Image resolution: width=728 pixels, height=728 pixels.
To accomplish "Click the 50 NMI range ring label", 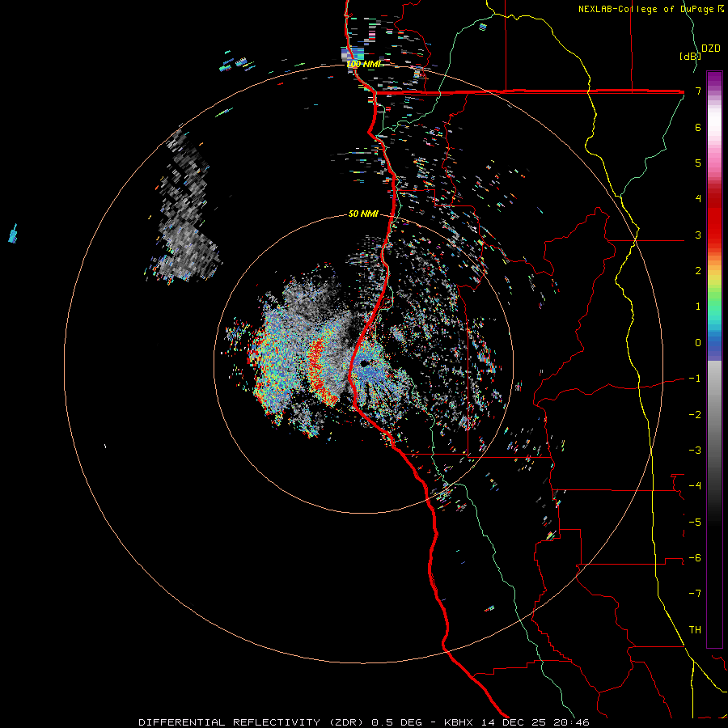I will 363,214.
